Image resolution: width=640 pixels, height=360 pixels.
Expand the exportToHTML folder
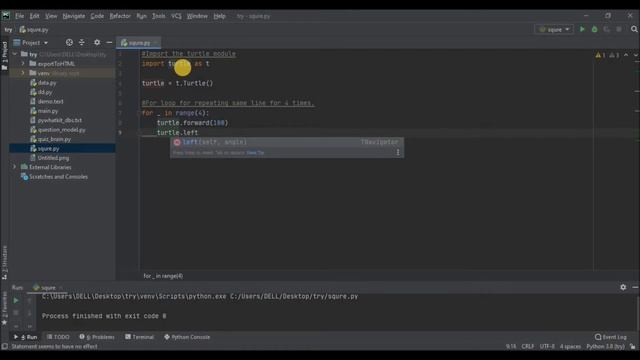23,64
